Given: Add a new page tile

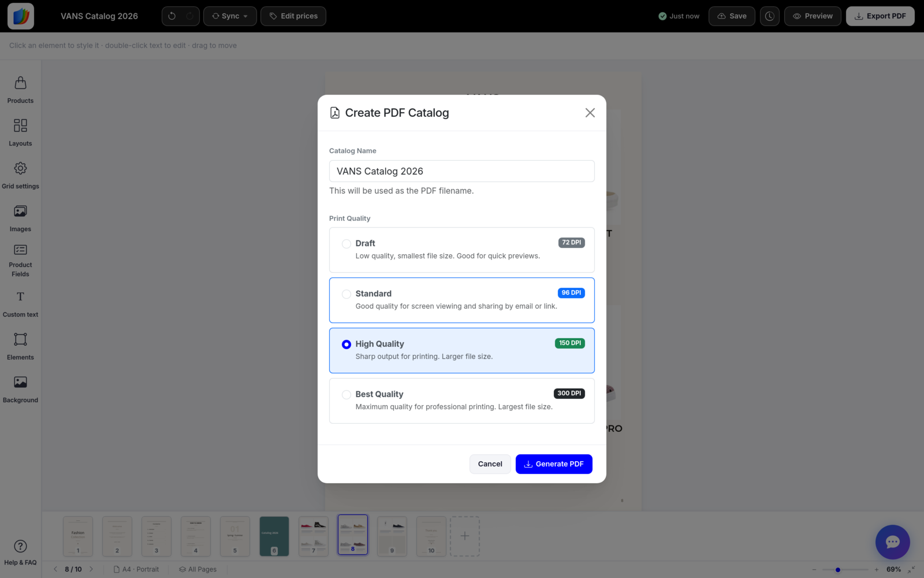Looking at the screenshot, I should coord(465,536).
